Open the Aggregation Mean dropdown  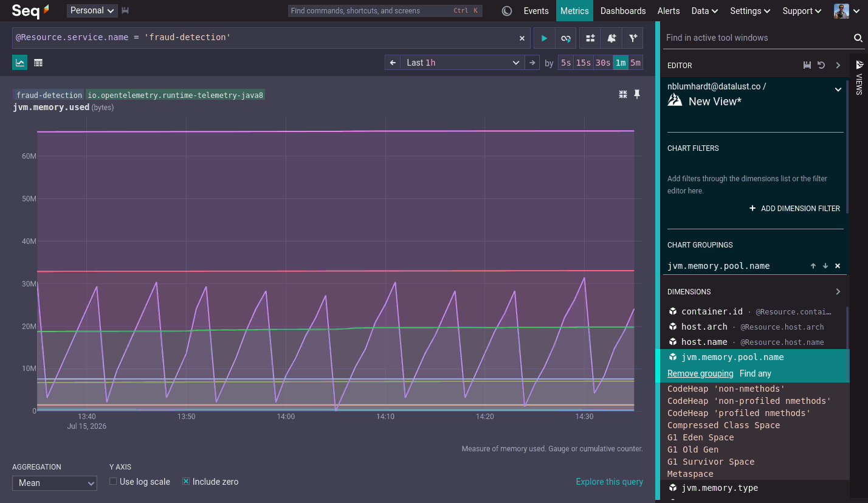click(55, 483)
